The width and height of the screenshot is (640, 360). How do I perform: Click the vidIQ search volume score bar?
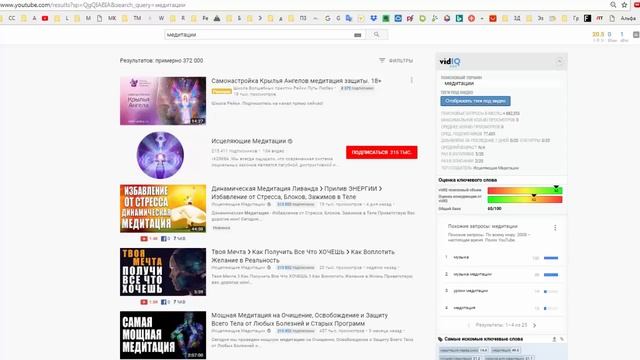coord(525,190)
